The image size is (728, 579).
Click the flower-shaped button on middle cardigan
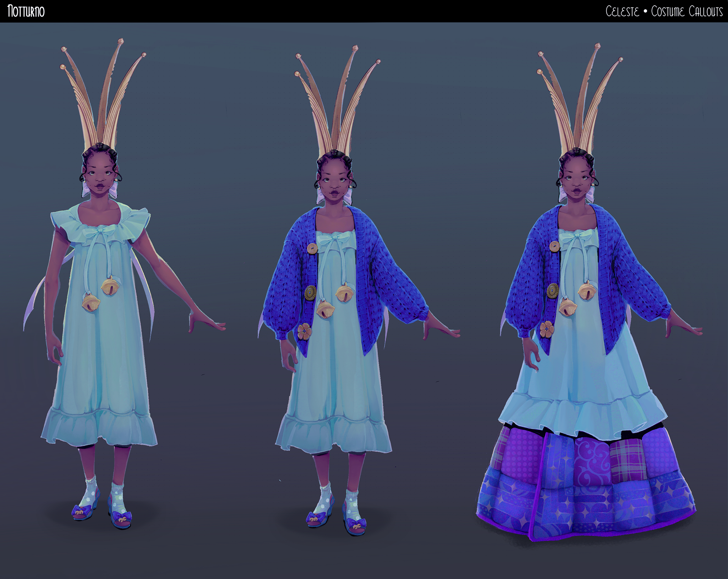(304, 332)
